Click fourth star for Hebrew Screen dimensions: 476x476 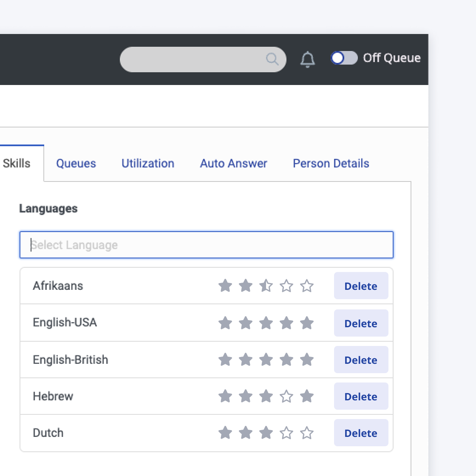click(286, 397)
